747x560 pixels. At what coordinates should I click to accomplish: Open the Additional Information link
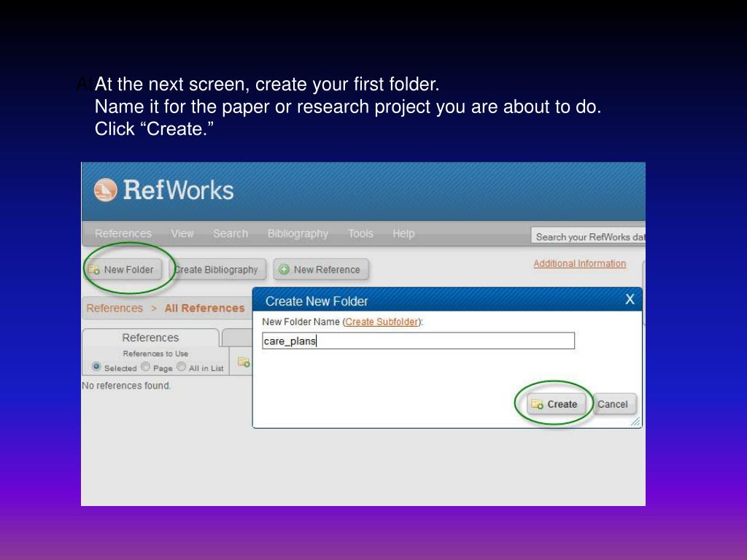click(579, 263)
